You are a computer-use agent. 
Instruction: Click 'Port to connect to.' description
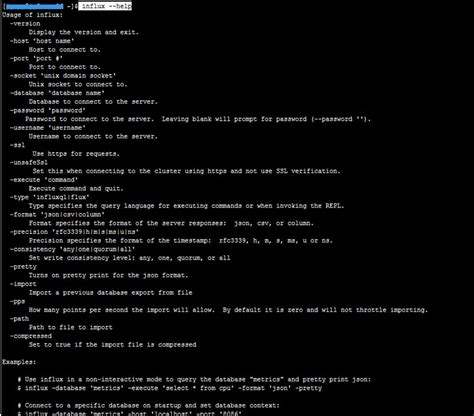tap(64, 67)
